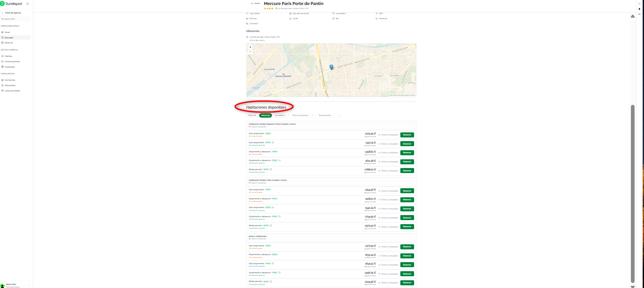Open the Todas las tarifas dropdown

click(329, 115)
